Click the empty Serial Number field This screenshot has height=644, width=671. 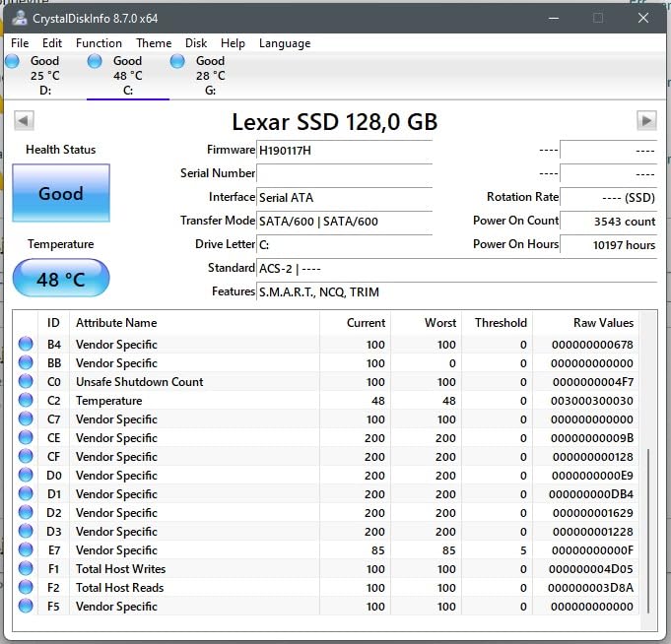(x=344, y=173)
